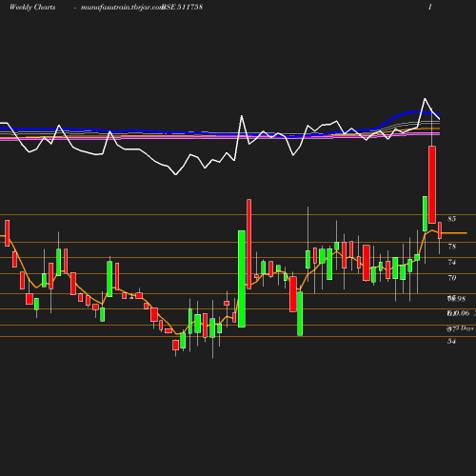The width and height of the screenshot is (476, 476).
Task: Click the 70 price axis label
Action: (452, 278)
